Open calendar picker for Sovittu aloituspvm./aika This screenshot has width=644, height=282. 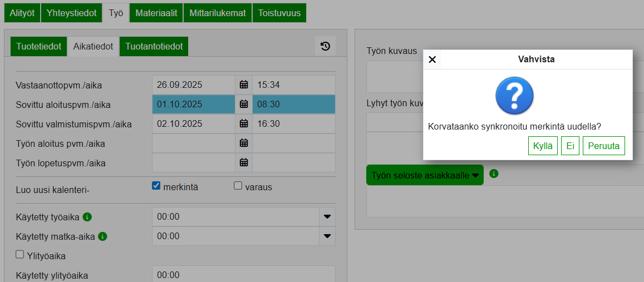click(243, 104)
